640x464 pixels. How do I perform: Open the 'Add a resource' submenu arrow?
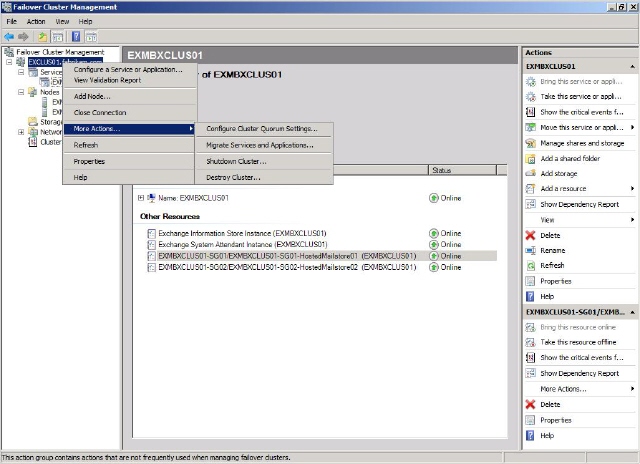(x=632, y=189)
